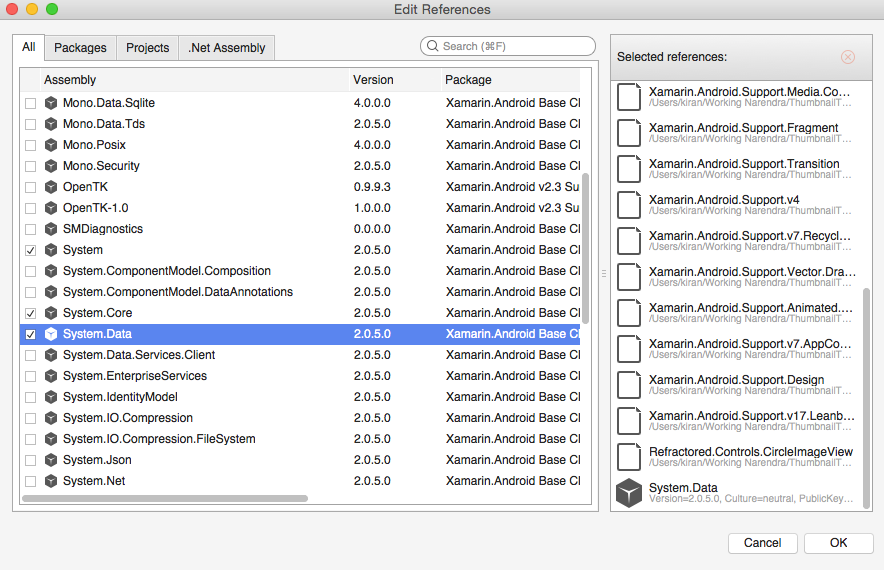Click the System.EnterpriseServices assembly cube icon
Screen dimensions: 884x570
[51, 376]
